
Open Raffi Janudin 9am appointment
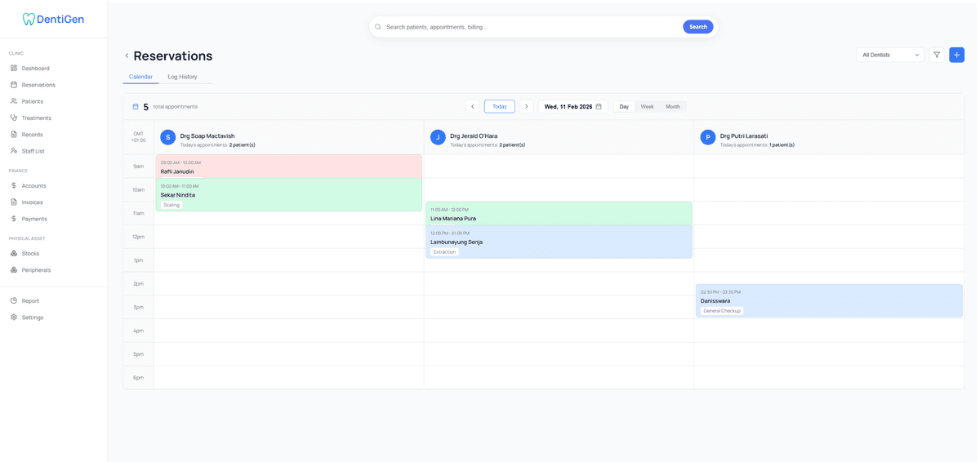(x=289, y=166)
